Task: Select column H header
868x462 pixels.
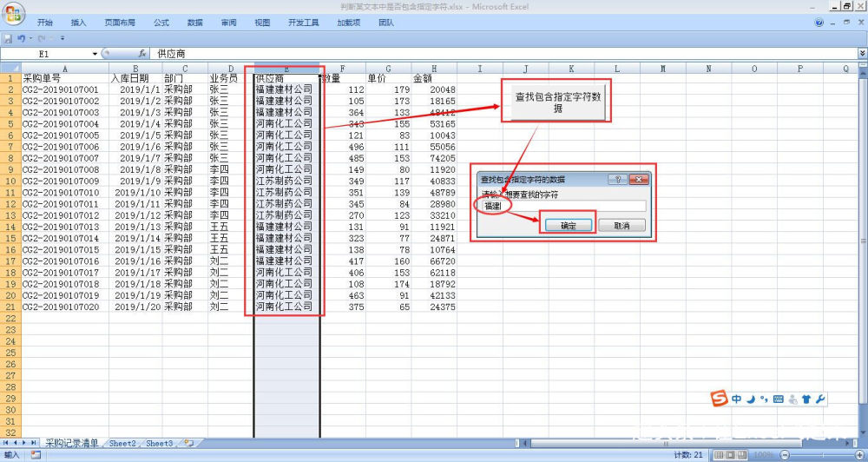Action: (x=434, y=69)
